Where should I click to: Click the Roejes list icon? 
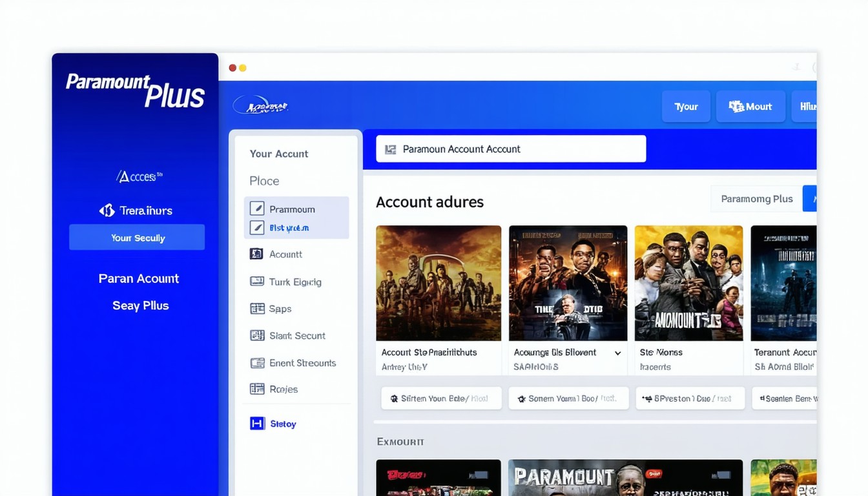click(x=257, y=389)
